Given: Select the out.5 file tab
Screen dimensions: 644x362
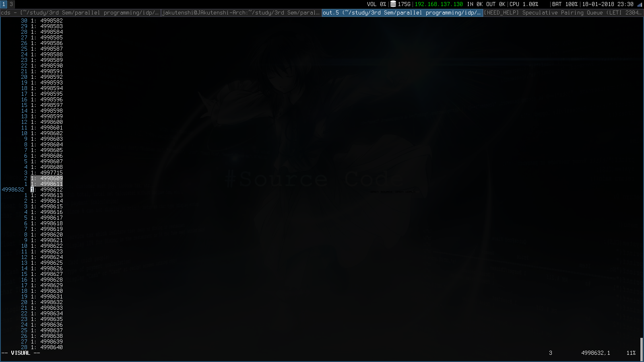Looking at the screenshot, I should (x=402, y=13).
